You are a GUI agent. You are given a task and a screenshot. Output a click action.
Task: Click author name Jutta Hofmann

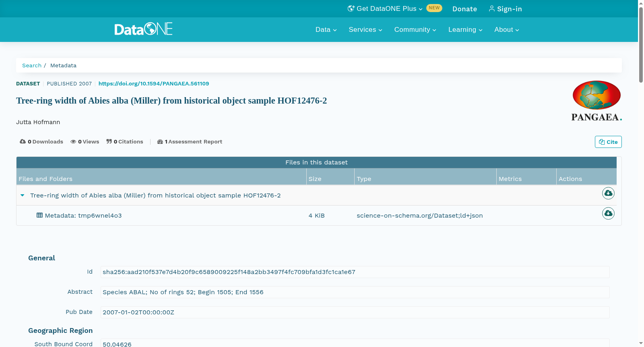[x=38, y=122]
